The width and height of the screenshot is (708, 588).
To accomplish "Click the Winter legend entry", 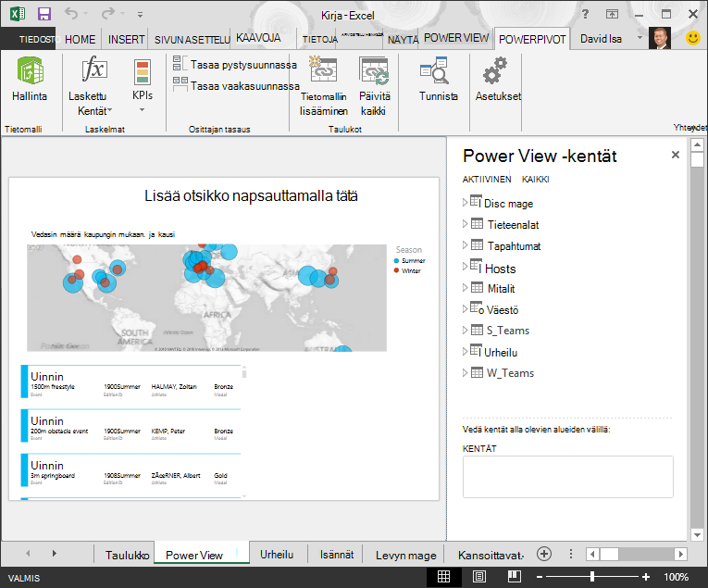I will coord(407,270).
